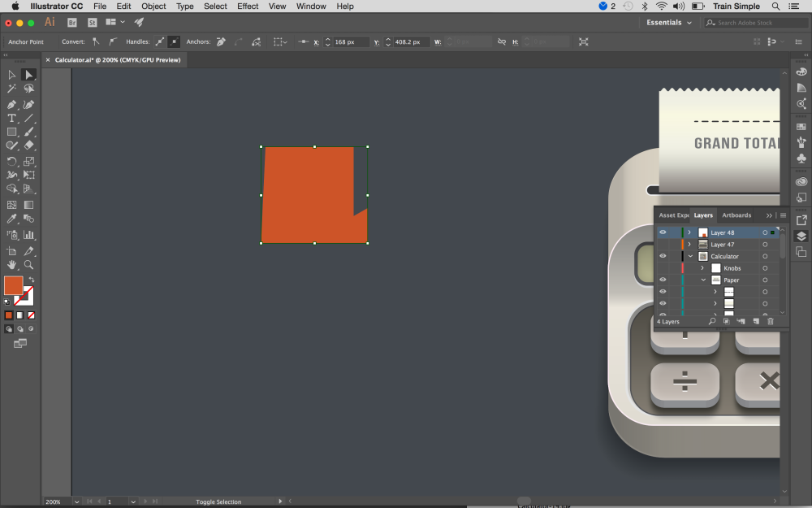Select the Direct Selection tool
This screenshot has height=508, width=812.
coord(29,75)
